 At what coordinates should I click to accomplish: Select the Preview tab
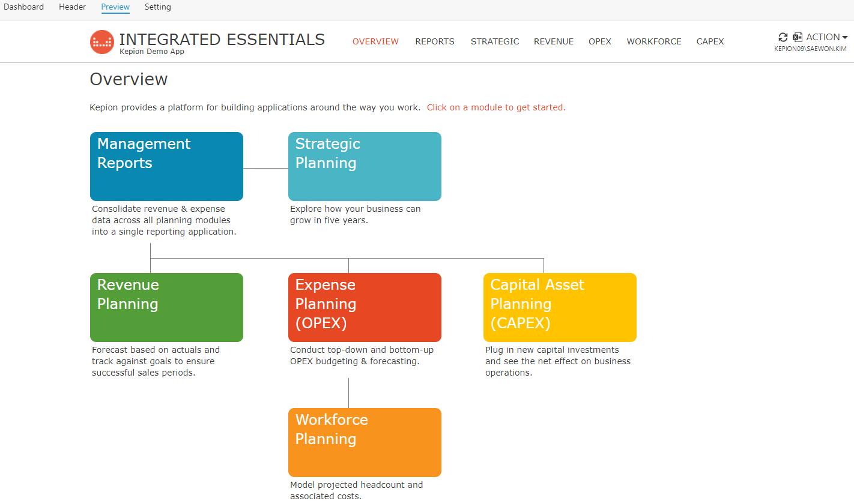tap(115, 7)
